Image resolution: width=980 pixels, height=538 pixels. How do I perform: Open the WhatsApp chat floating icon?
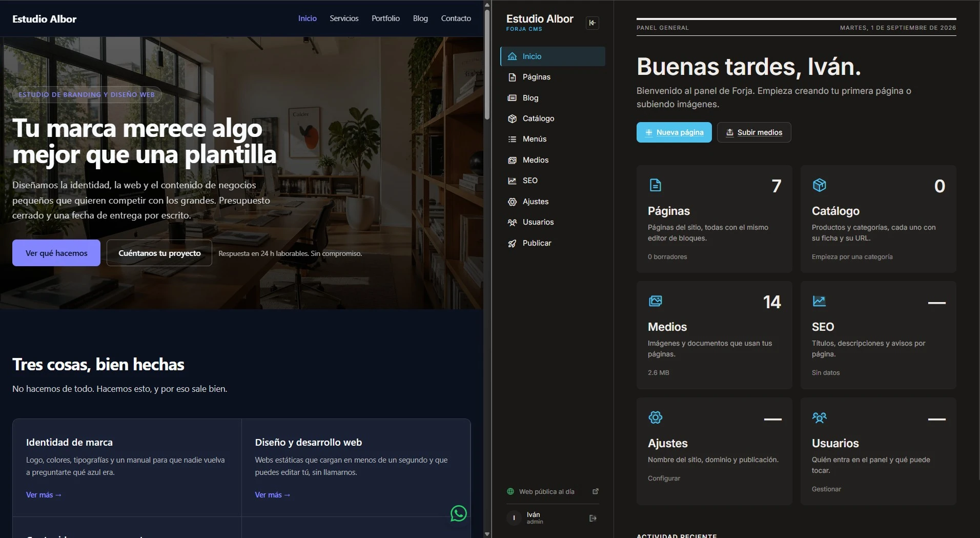point(459,513)
